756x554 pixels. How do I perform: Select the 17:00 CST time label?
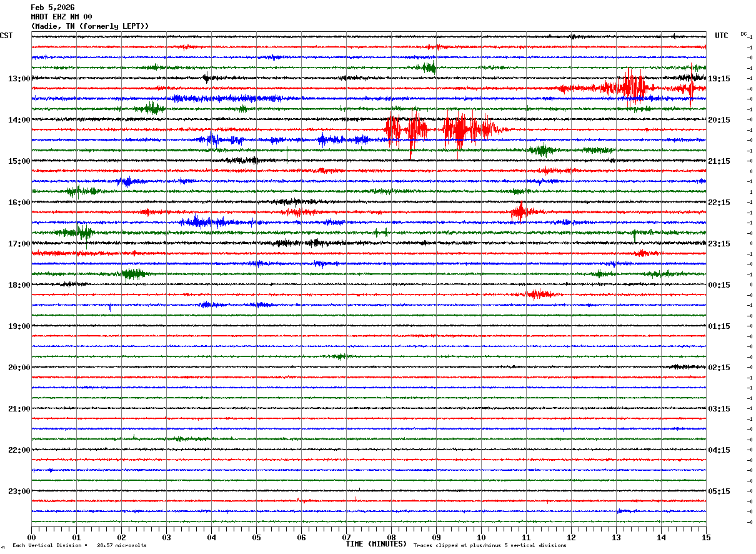coord(19,244)
